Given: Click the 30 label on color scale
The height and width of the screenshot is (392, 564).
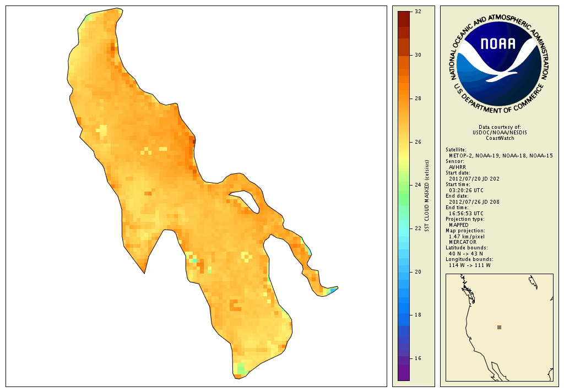Looking at the screenshot, I should 418,55.
